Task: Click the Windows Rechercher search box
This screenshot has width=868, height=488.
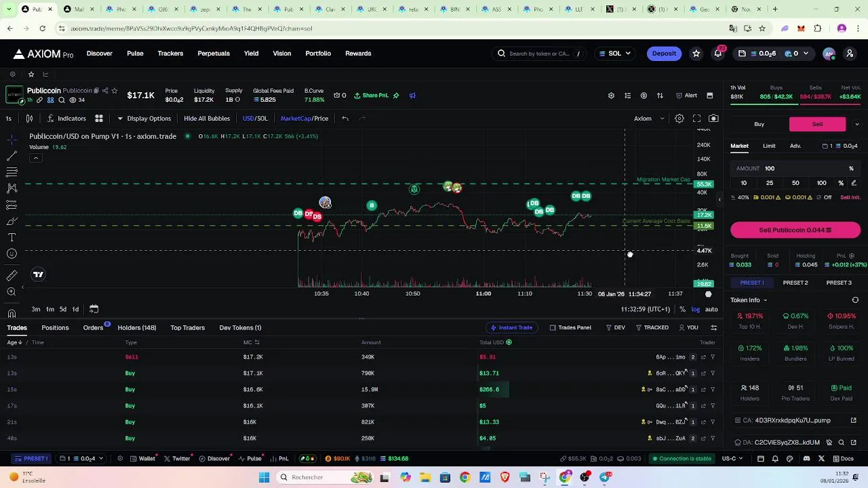Action: [x=325, y=477]
